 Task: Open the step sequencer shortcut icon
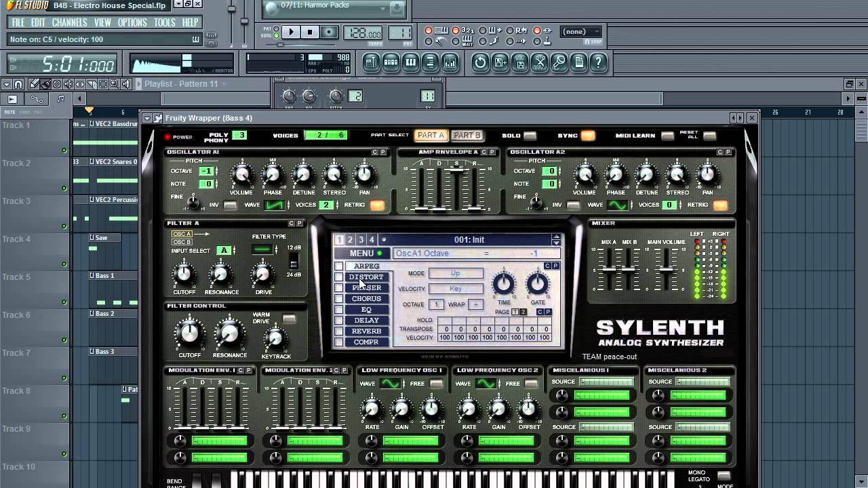click(391, 63)
